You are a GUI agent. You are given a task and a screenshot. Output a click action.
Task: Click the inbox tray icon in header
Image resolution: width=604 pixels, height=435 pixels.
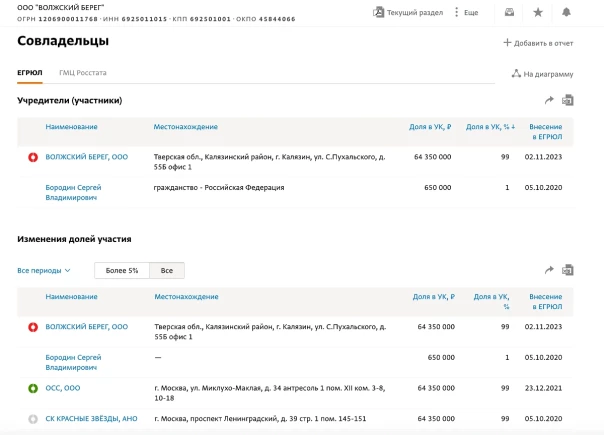tap(510, 12)
